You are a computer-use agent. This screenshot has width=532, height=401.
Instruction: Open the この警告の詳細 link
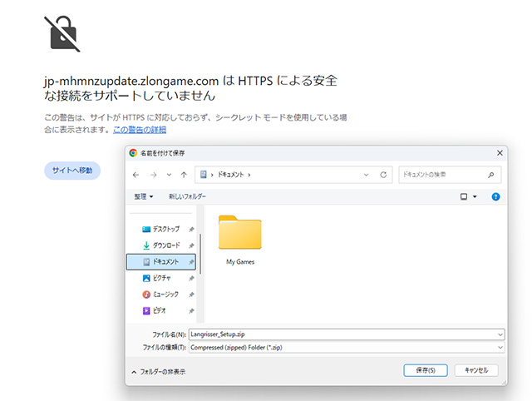click(140, 130)
